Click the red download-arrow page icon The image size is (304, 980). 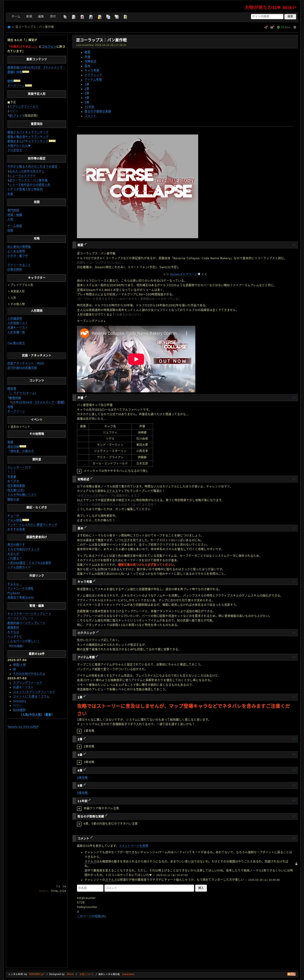82,17
